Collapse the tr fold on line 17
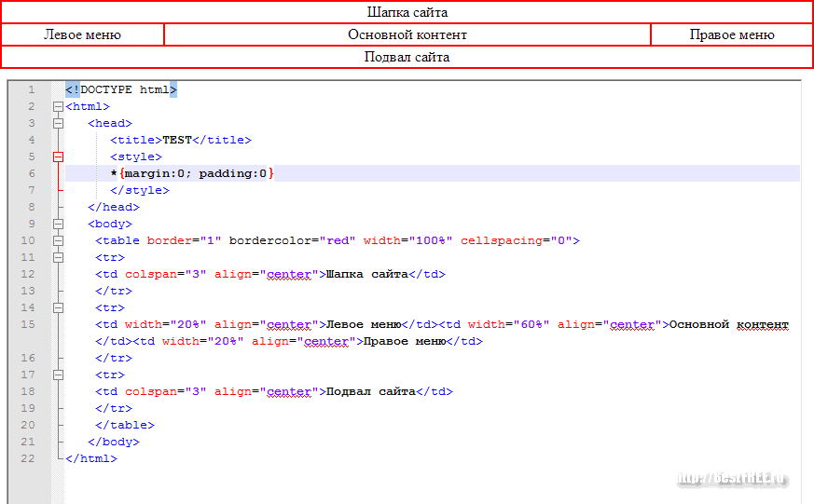 pos(58,375)
